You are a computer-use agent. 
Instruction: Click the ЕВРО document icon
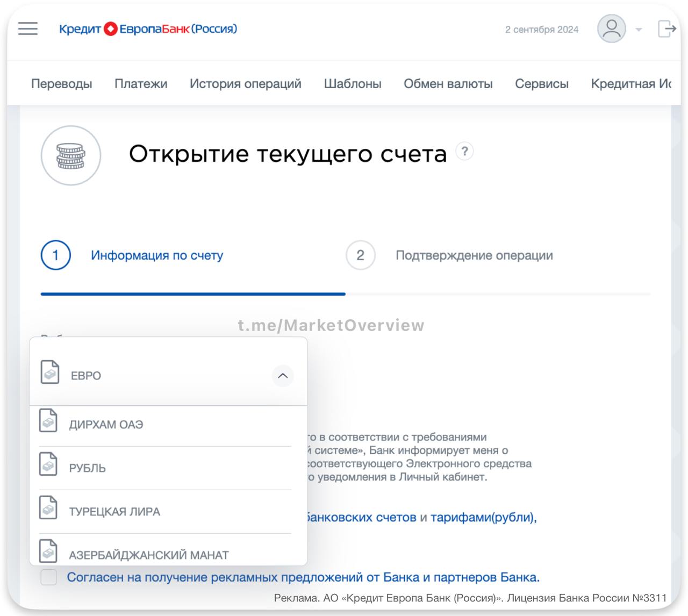[50, 372]
